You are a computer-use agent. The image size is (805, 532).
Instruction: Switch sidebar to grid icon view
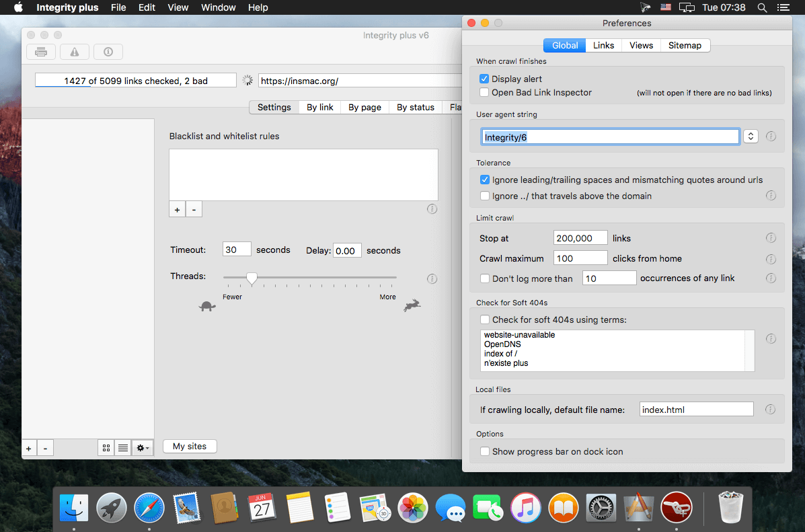pos(106,448)
